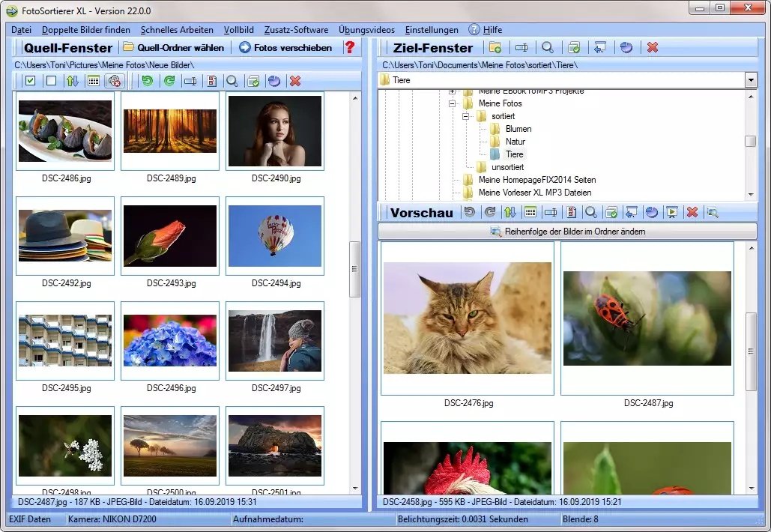Collapse the Meine Fotos tree node
The height and width of the screenshot is (532, 771).
[453, 103]
